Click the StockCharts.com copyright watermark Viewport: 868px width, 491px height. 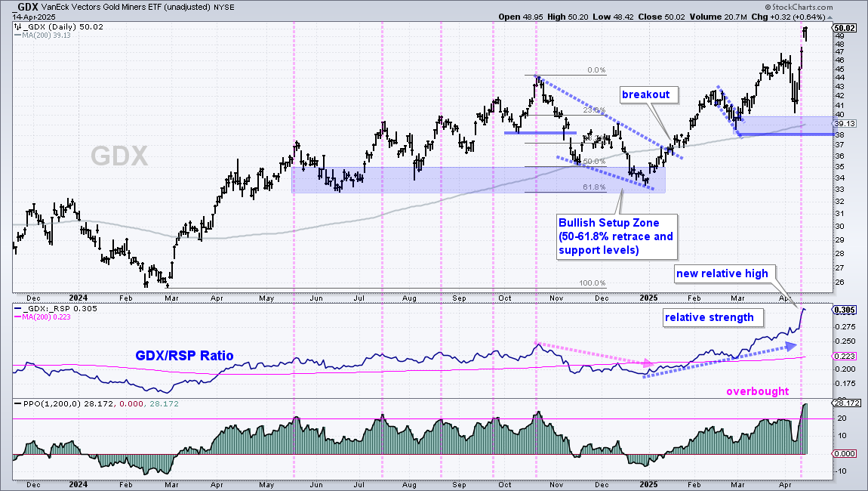tap(799, 8)
